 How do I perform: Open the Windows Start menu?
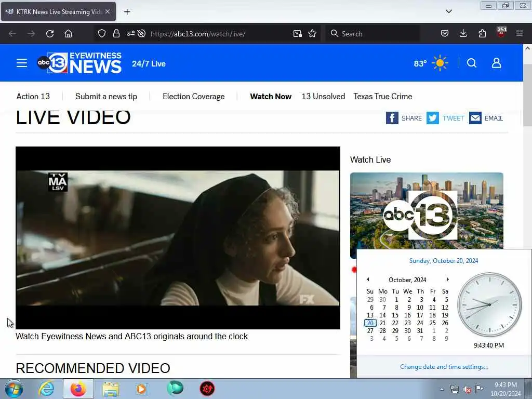coord(14,389)
